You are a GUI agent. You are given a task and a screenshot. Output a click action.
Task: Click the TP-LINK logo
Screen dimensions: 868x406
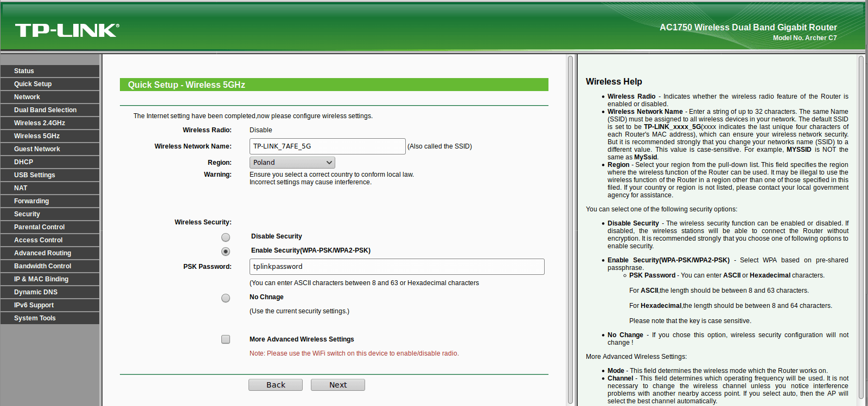[67, 30]
